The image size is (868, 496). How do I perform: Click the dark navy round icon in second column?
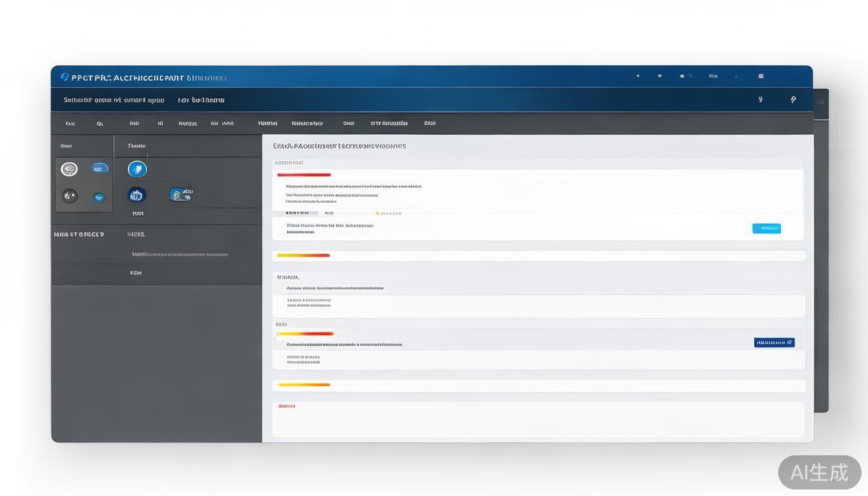[137, 195]
